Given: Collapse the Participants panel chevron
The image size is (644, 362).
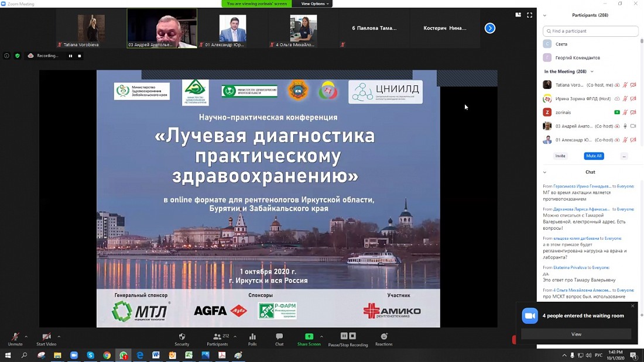Looking at the screenshot, I should (544, 15).
